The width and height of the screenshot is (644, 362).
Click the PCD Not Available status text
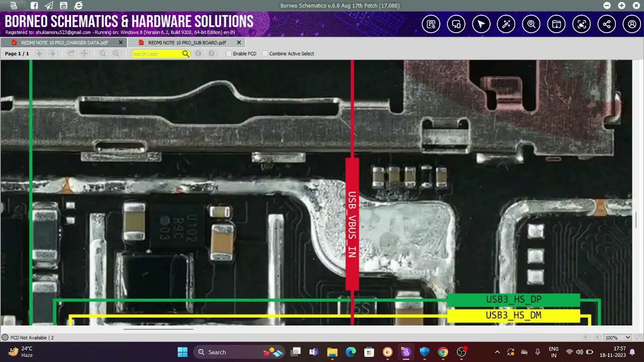pyautogui.click(x=32, y=338)
